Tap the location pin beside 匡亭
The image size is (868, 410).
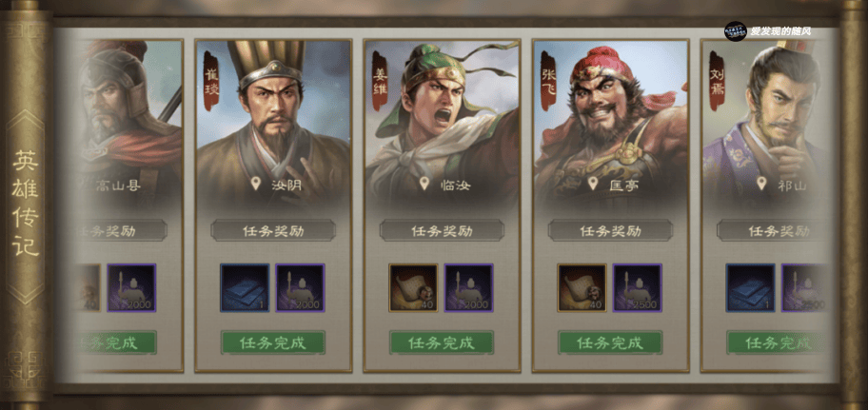593,184
